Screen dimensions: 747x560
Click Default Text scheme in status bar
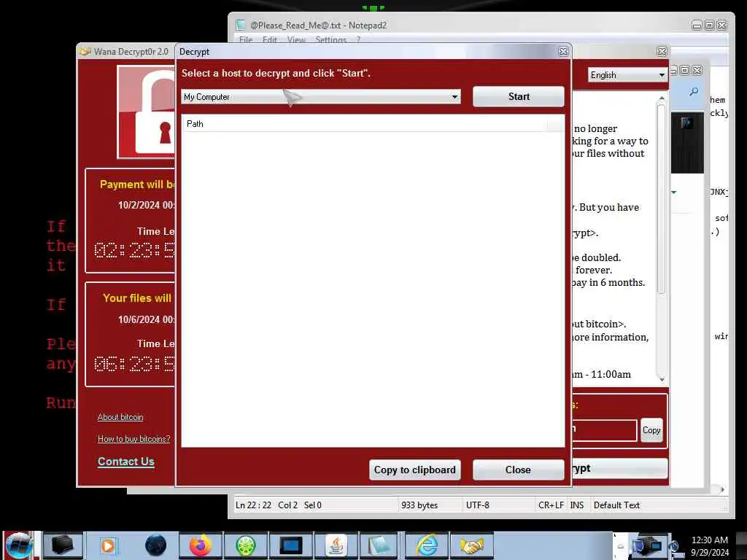[x=616, y=505]
